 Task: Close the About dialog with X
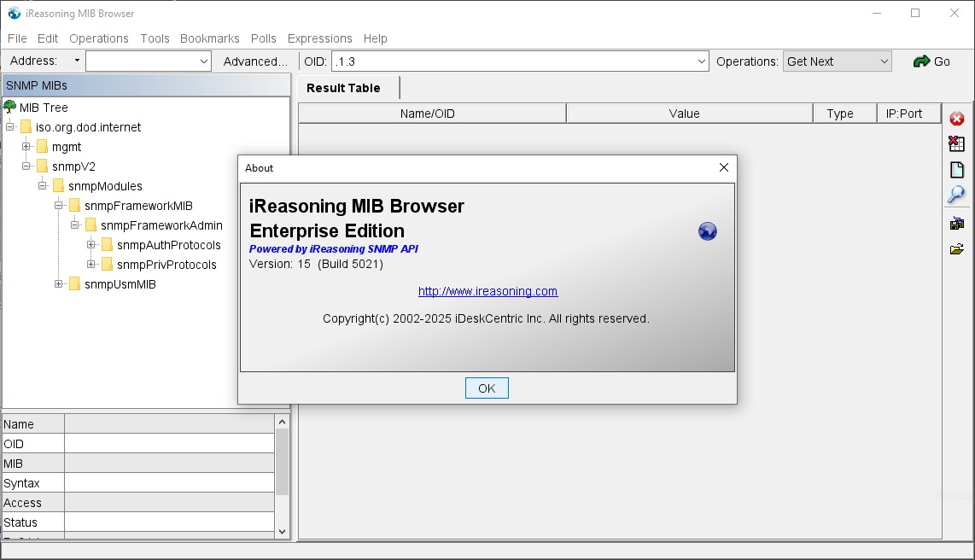pyautogui.click(x=724, y=168)
